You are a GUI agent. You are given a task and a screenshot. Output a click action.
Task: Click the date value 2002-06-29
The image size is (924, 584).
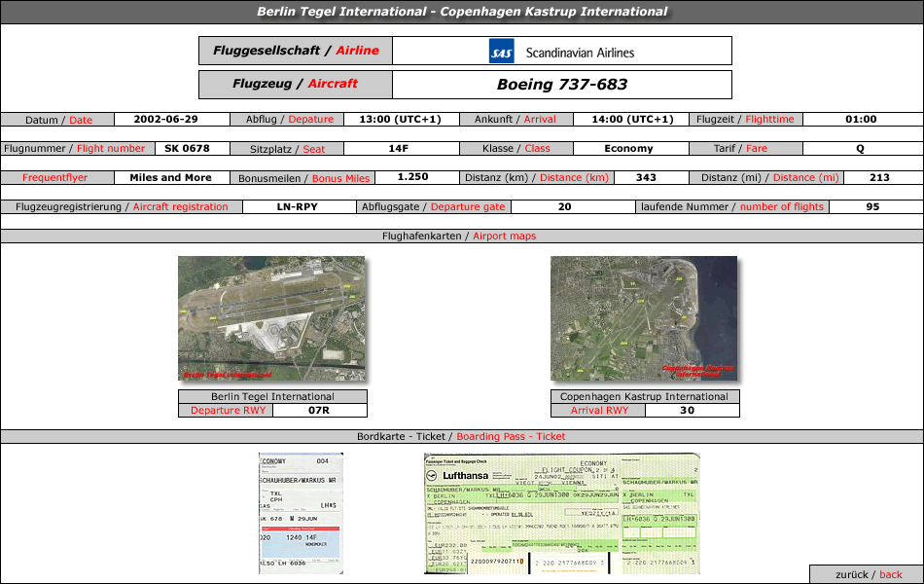(x=165, y=119)
